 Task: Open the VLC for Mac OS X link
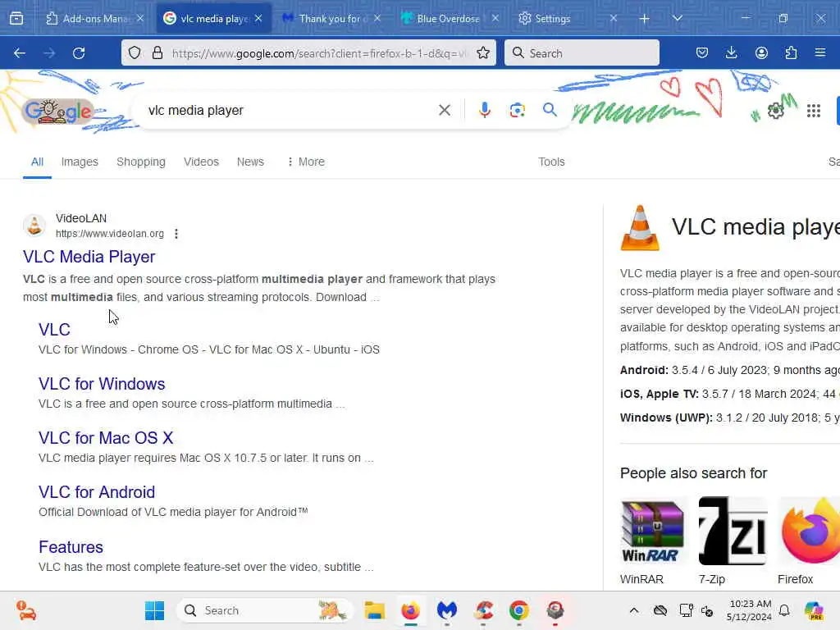pos(106,438)
